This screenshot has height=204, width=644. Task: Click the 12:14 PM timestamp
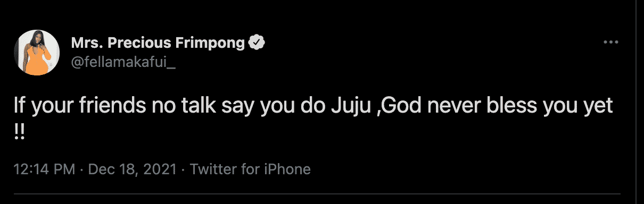pos(44,169)
